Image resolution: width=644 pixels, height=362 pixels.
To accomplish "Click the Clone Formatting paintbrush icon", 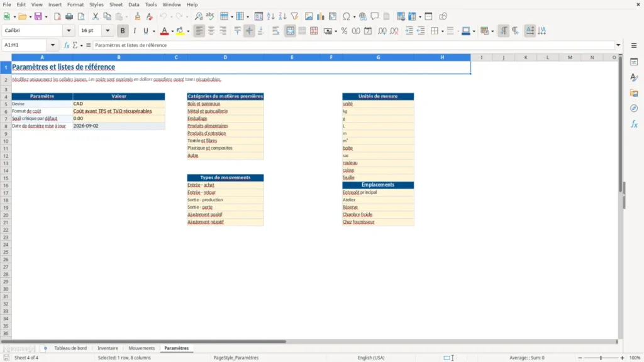I will (138, 16).
